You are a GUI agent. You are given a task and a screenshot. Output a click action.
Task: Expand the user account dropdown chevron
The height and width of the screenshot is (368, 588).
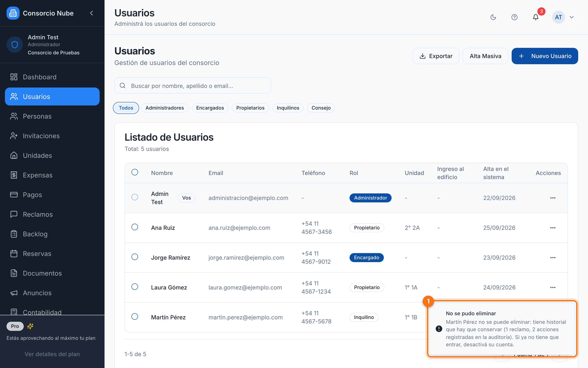(572, 17)
